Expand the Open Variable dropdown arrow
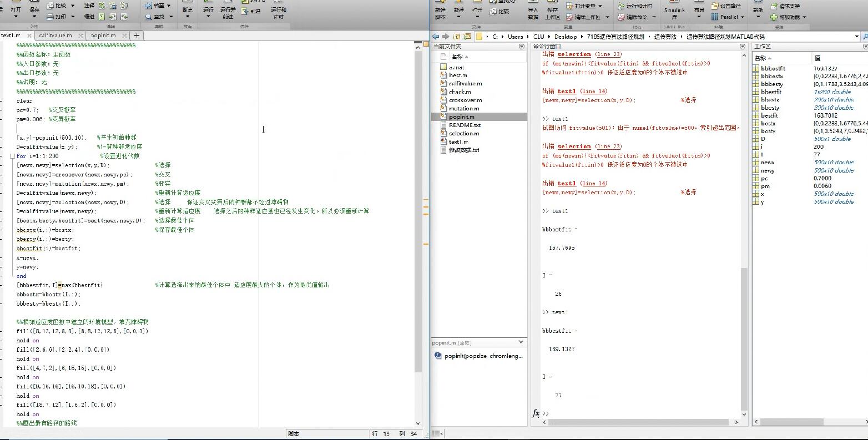 600,6
